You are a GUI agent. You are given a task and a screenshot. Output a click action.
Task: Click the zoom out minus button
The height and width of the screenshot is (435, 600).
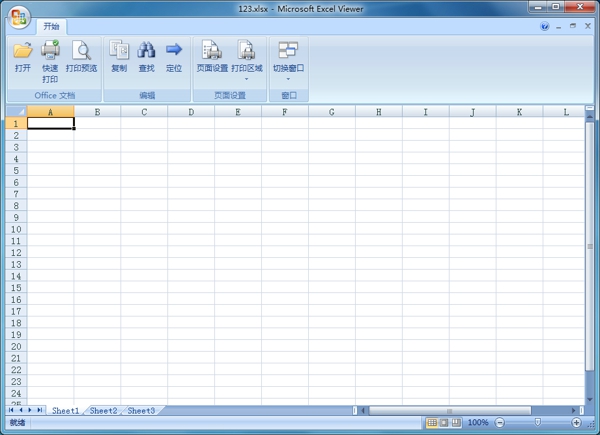(x=500, y=423)
